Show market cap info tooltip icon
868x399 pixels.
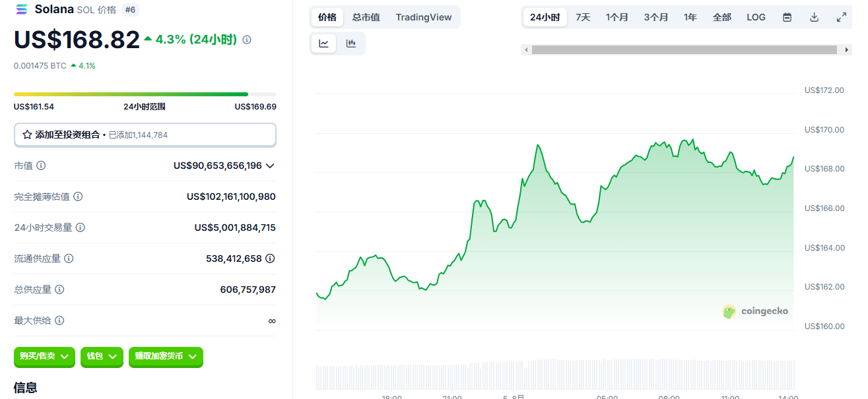pos(41,166)
